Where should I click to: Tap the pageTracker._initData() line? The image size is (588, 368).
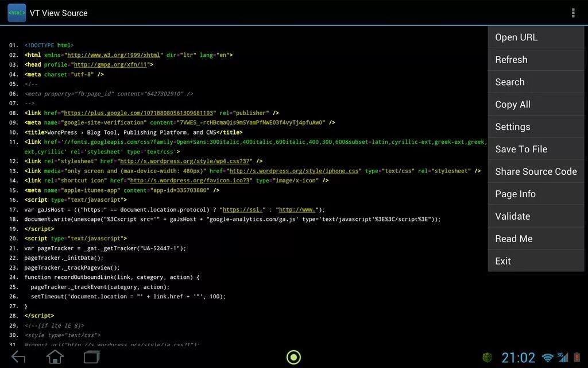click(x=64, y=258)
